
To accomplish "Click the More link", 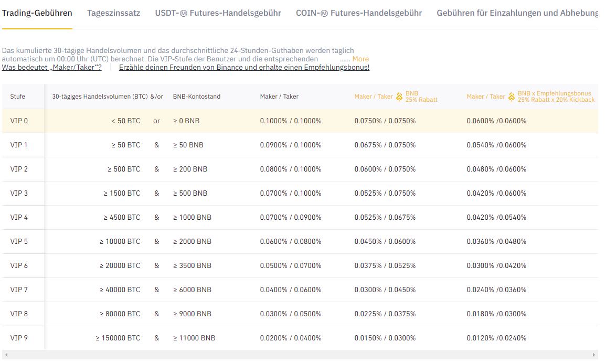I will (360, 59).
